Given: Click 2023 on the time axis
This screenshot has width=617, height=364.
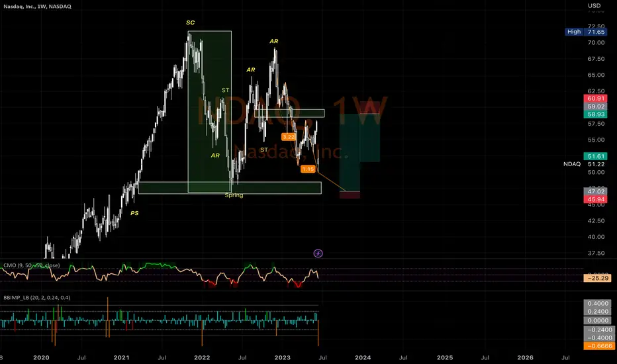Looking at the screenshot, I should pos(282,357).
